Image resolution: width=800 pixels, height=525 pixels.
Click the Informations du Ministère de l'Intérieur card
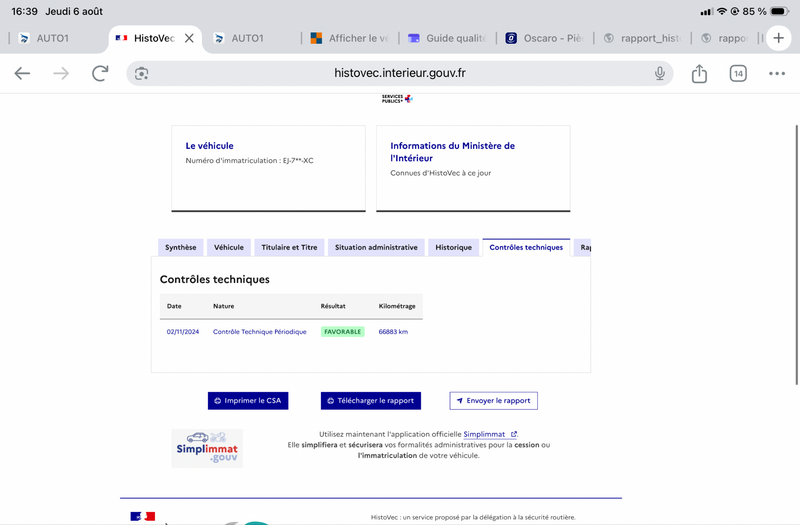pos(473,168)
